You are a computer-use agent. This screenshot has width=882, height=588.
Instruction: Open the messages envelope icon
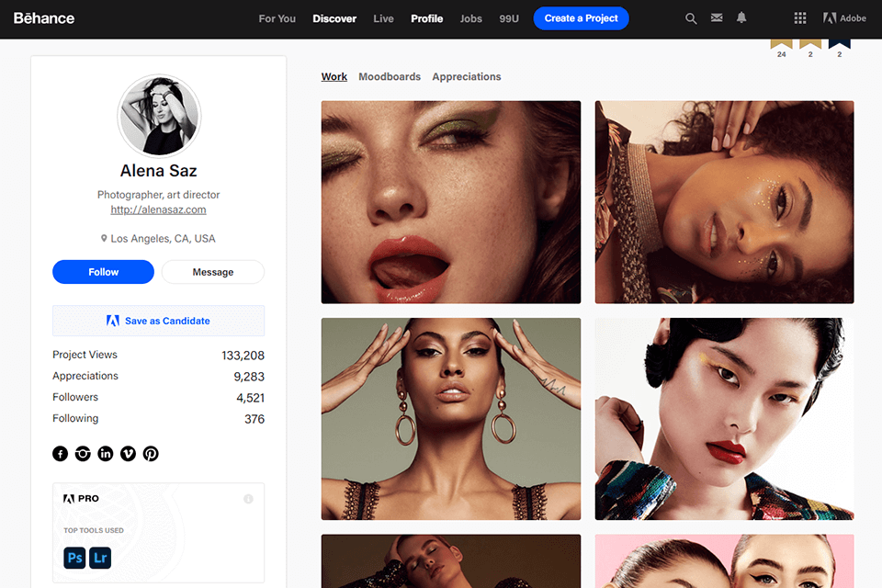(x=717, y=17)
